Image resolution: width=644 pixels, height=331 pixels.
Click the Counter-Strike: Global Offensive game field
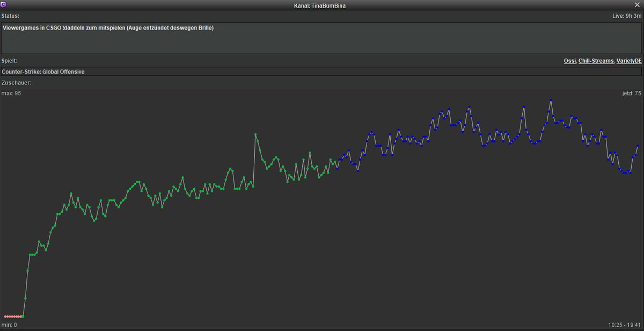(321, 71)
